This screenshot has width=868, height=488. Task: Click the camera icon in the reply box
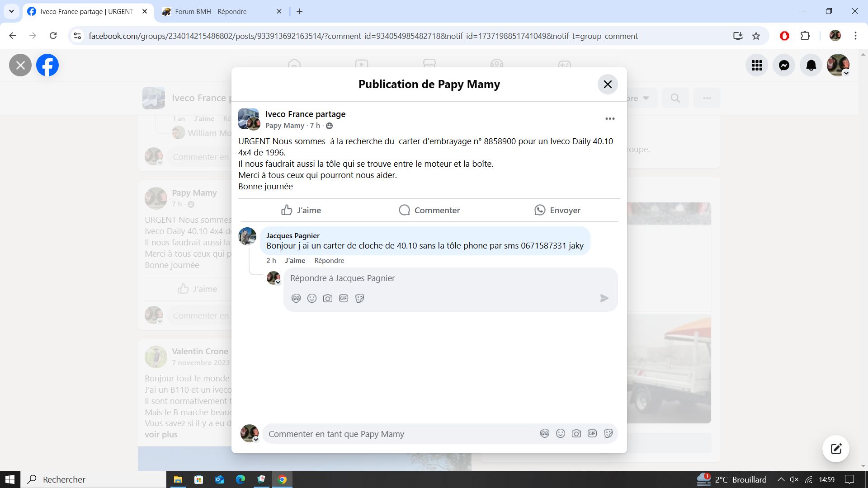pyautogui.click(x=328, y=298)
